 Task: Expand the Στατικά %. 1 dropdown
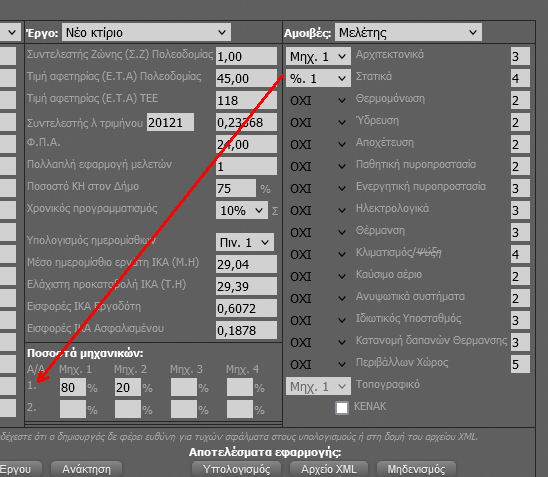coord(318,78)
